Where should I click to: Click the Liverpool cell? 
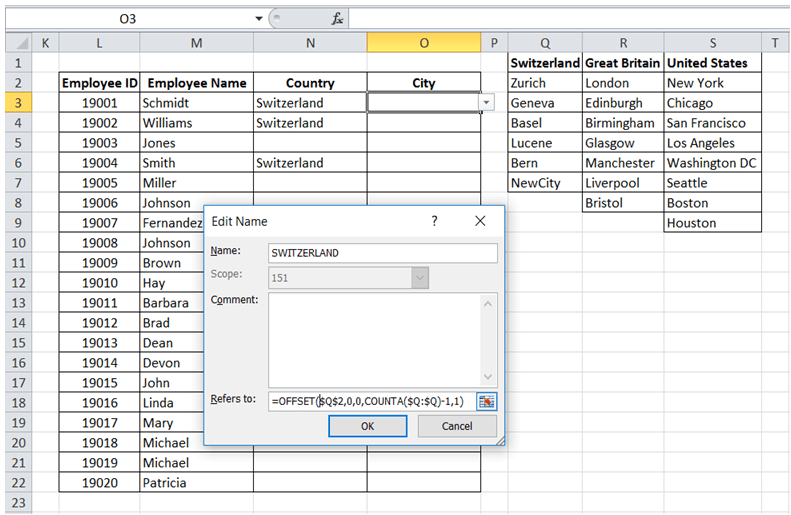624,183
